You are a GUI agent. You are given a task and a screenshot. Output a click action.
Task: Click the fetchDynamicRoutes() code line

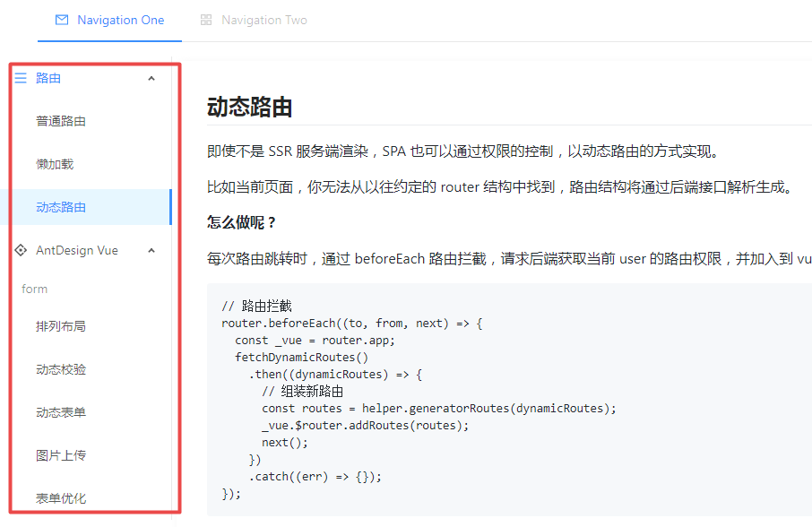[301, 358]
